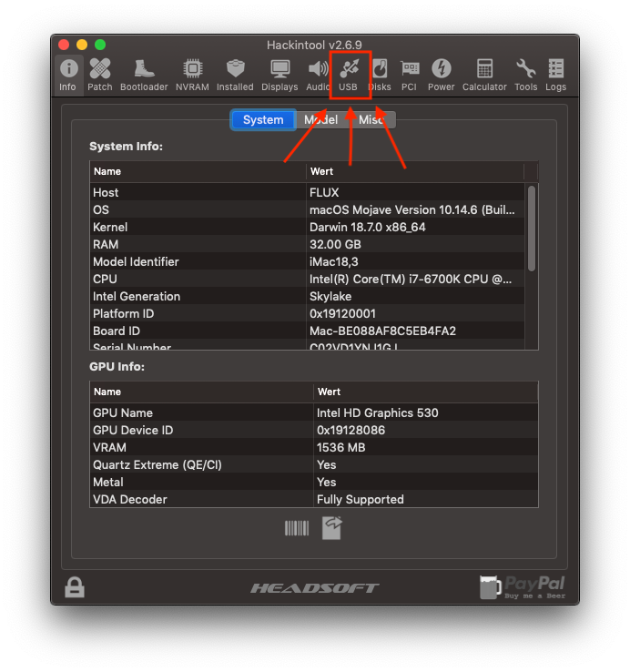Select the Bootloader boot icon
The image size is (630, 672).
tap(144, 75)
